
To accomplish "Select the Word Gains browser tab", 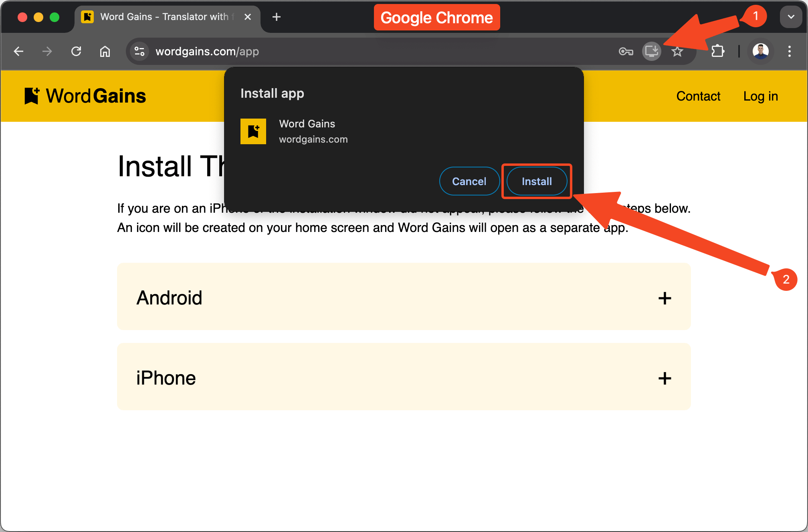I will tap(168, 17).
